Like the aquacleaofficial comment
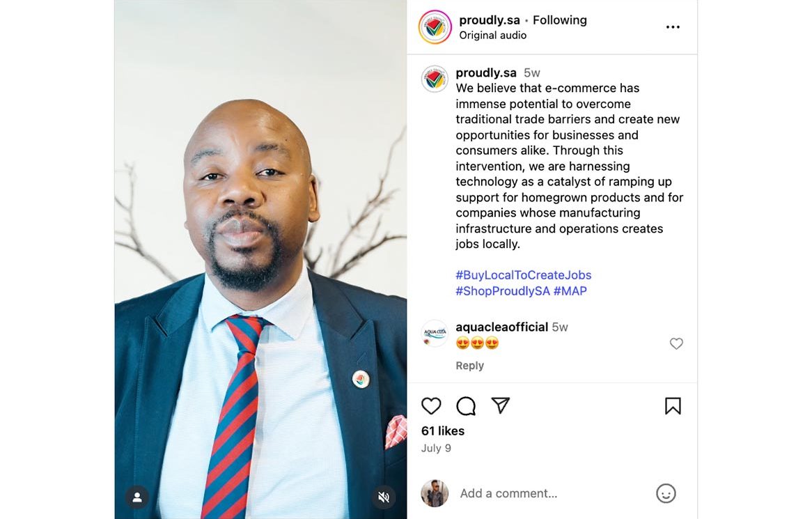The height and width of the screenshot is (519, 812). click(676, 343)
